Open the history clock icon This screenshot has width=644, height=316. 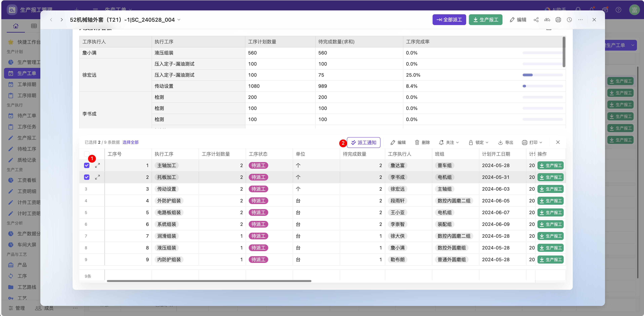[x=569, y=20]
